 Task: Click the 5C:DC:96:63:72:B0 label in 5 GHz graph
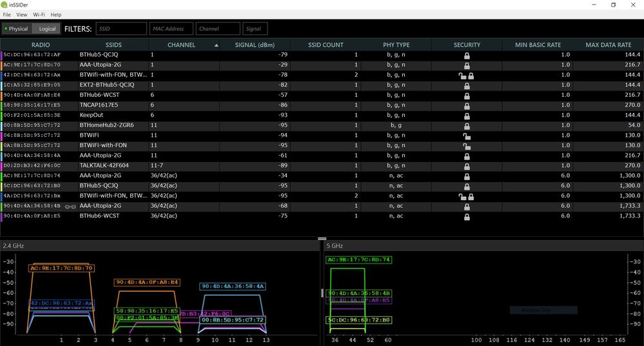tap(358, 320)
